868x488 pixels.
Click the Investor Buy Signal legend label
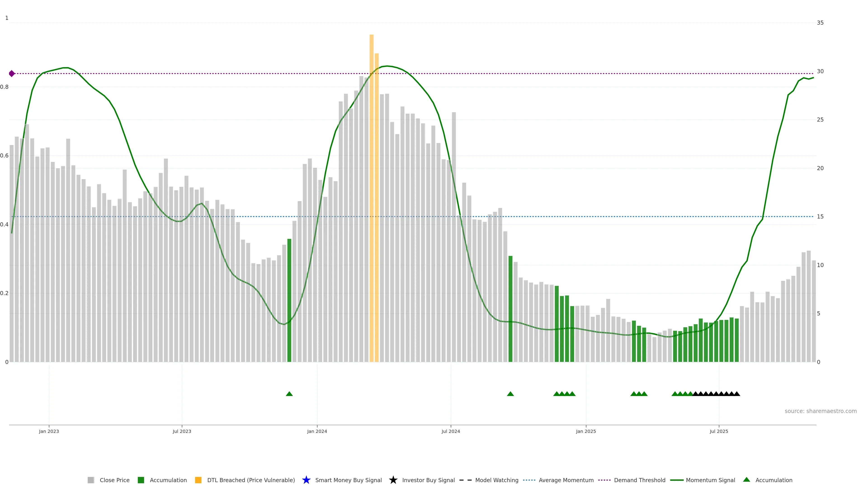(428, 480)
